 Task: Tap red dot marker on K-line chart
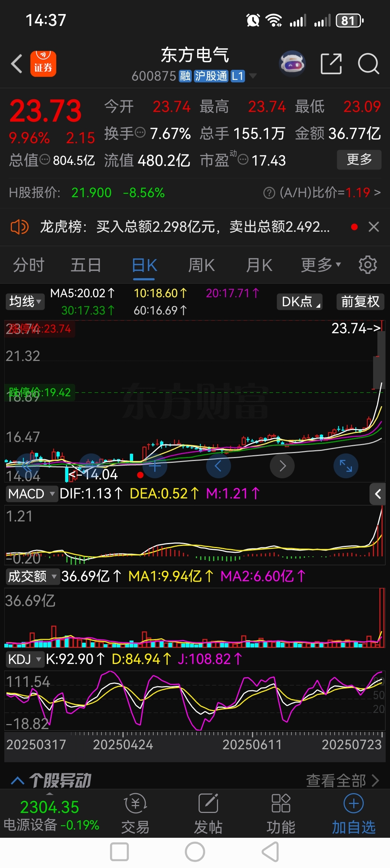coord(140,475)
